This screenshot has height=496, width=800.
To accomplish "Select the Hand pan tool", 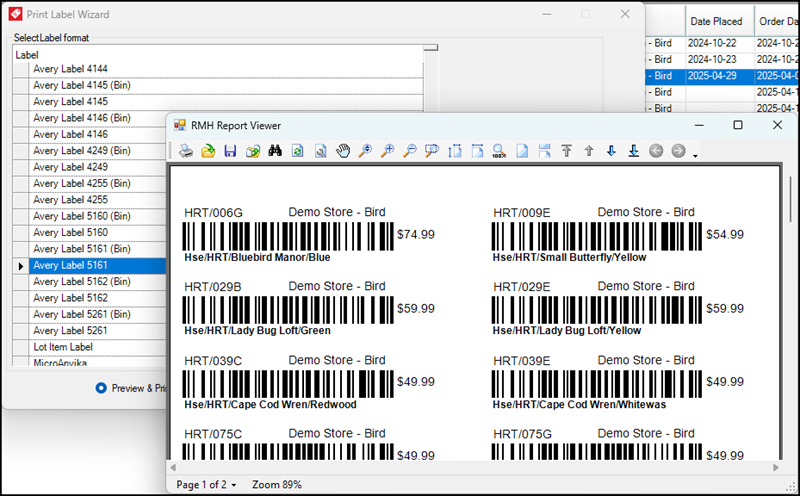I will (x=343, y=151).
